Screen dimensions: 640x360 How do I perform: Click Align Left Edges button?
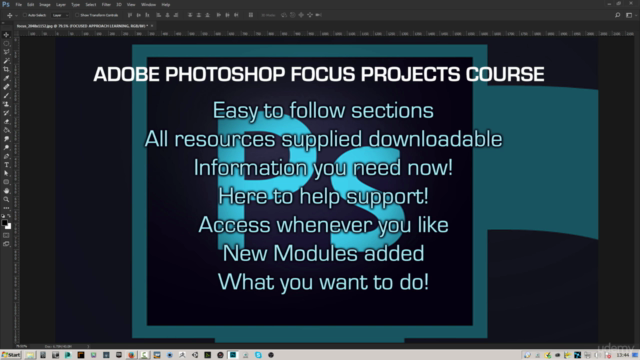click(x=159, y=15)
